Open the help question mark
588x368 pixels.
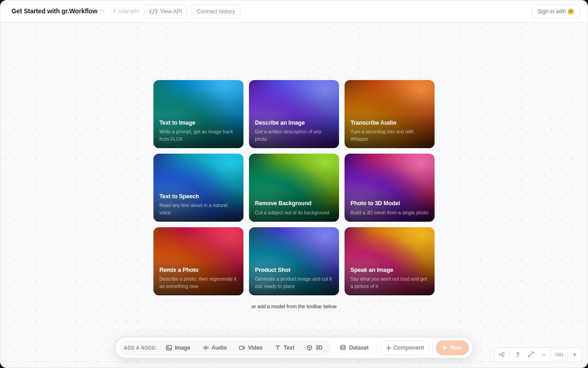518,355
